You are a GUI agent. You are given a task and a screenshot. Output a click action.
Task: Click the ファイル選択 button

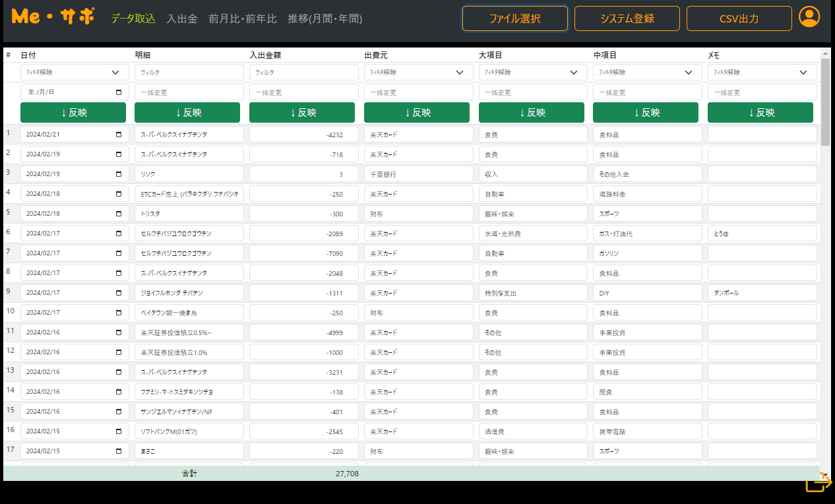point(514,18)
